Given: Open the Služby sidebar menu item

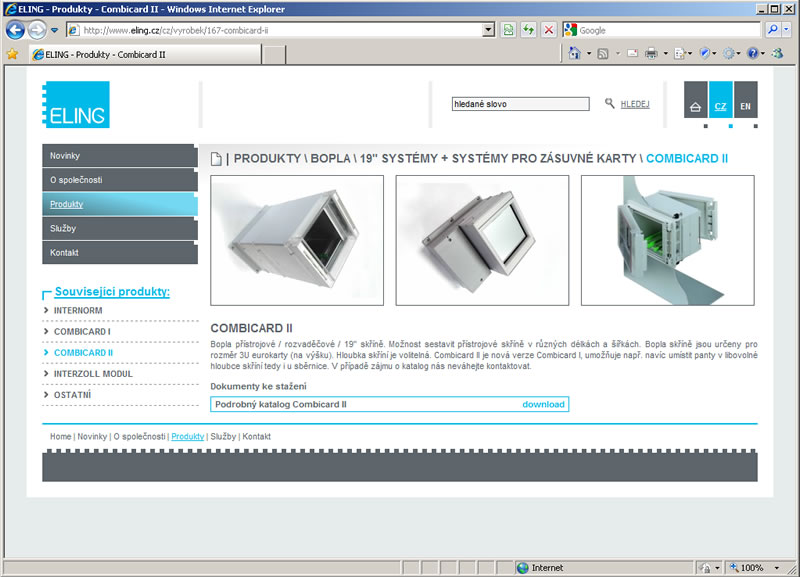Looking at the screenshot, I should coord(119,228).
